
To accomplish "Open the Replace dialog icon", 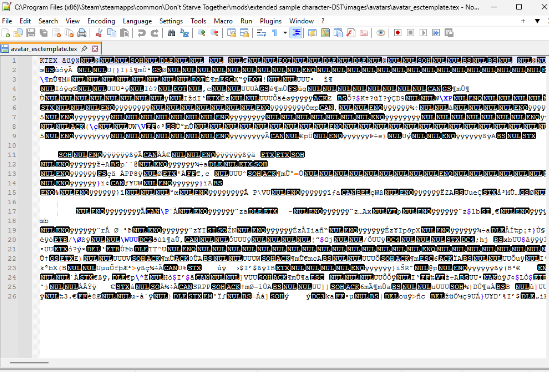I will (184, 33).
